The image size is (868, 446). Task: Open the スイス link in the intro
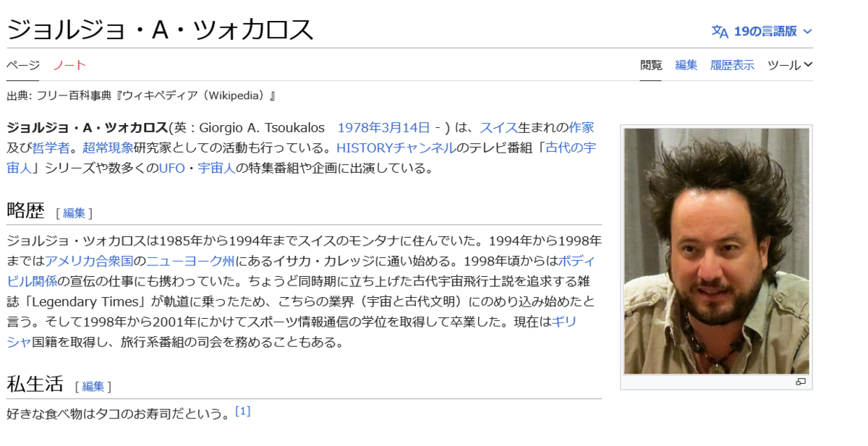pos(498,128)
